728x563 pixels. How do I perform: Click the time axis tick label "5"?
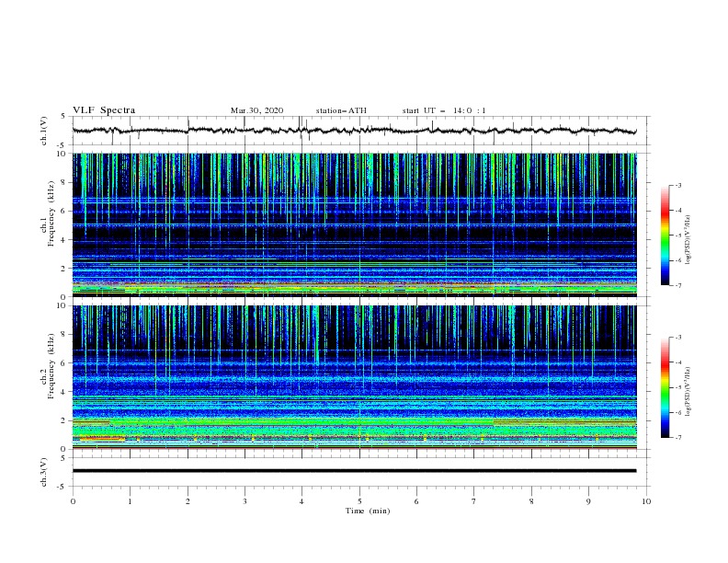[359, 501]
